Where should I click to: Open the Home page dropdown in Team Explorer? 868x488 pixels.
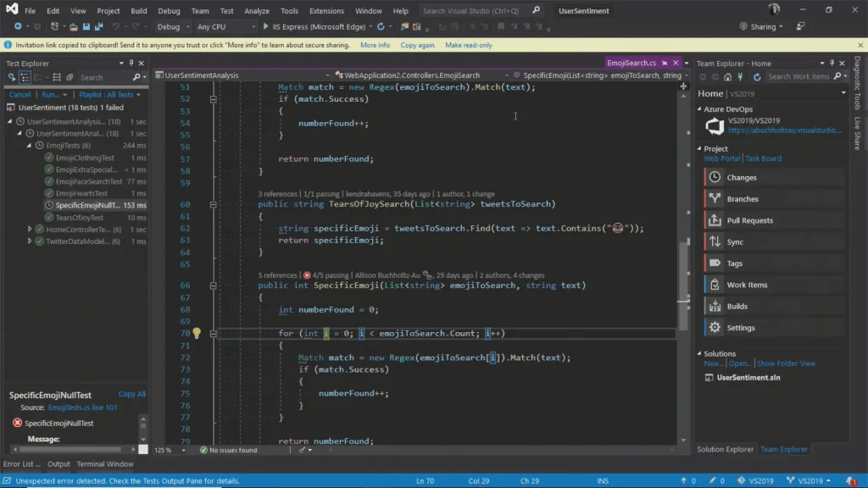pyautogui.click(x=843, y=93)
